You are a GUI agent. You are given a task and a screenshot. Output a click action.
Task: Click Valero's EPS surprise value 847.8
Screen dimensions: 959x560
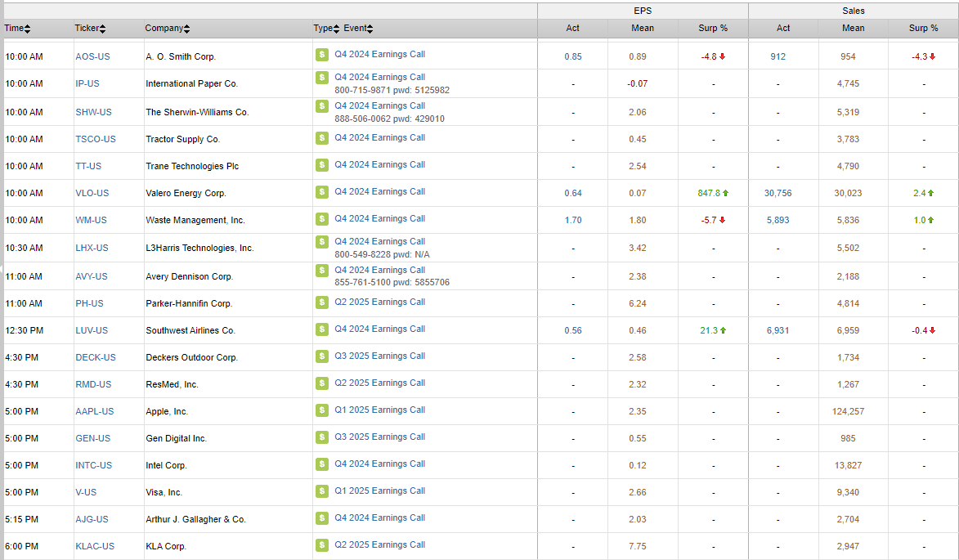[x=709, y=193]
